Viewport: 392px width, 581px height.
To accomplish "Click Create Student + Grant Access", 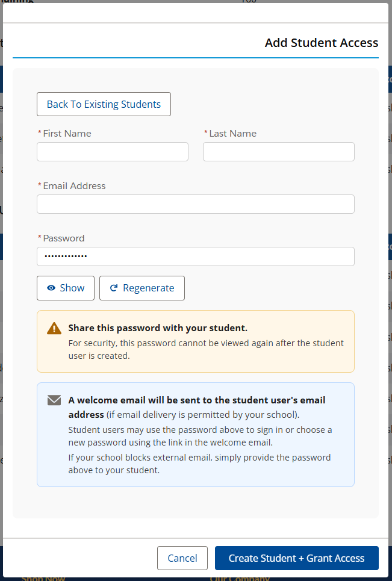I will (x=297, y=558).
